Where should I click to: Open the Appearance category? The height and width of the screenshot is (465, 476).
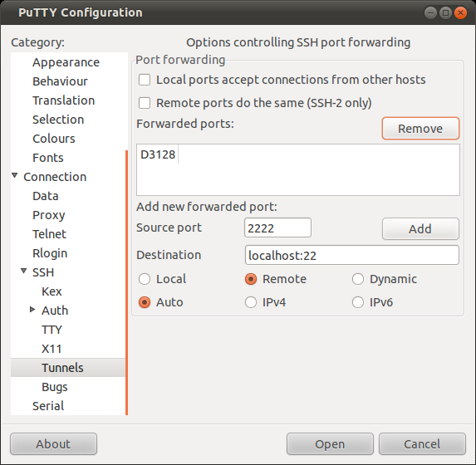(x=66, y=62)
